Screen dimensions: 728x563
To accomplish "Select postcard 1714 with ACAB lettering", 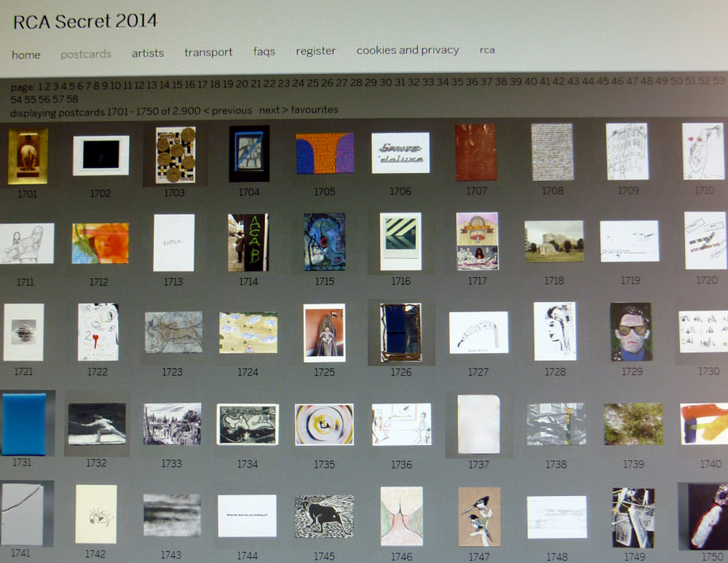I will coord(248,243).
